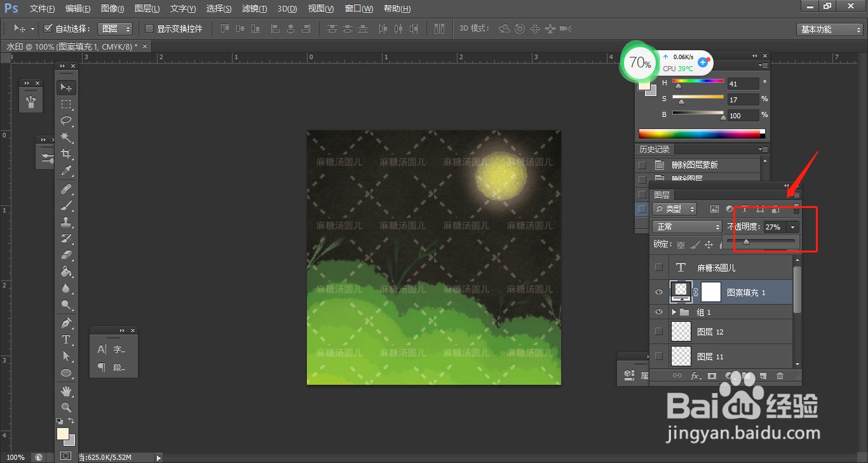Select the Move tool in toolbox
This screenshot has height=463, width=868.
point(66,87)
